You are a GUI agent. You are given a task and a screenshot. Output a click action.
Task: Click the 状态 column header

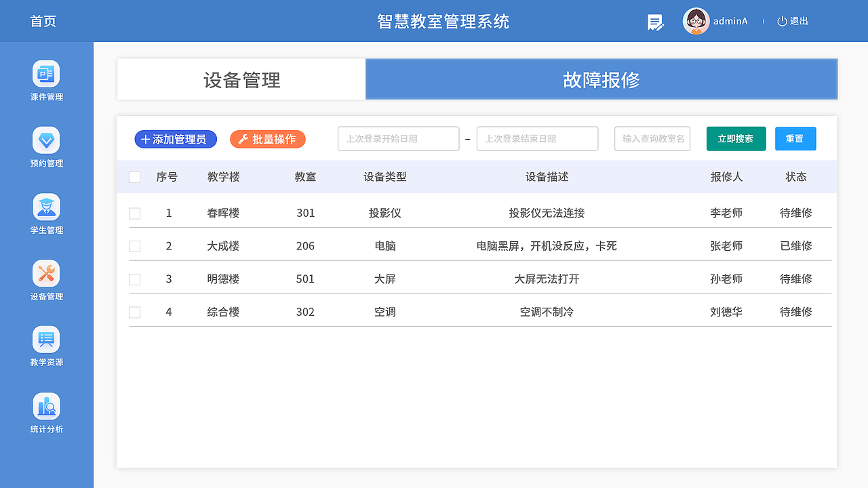tap(796, 177)
